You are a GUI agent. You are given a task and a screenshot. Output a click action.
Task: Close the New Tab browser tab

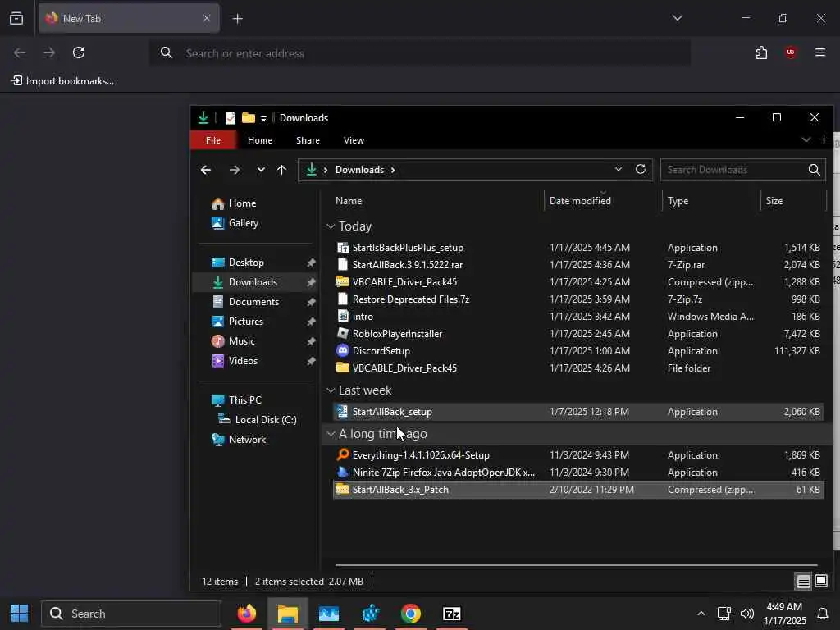pyautogui.click(x=206, y=18)
